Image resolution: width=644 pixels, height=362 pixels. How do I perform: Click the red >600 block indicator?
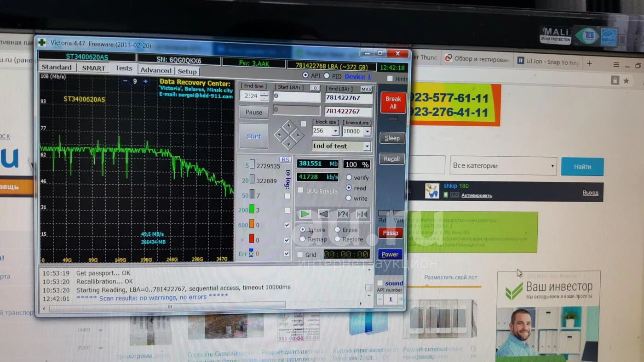pyautogui.click(x=252, y=239)
